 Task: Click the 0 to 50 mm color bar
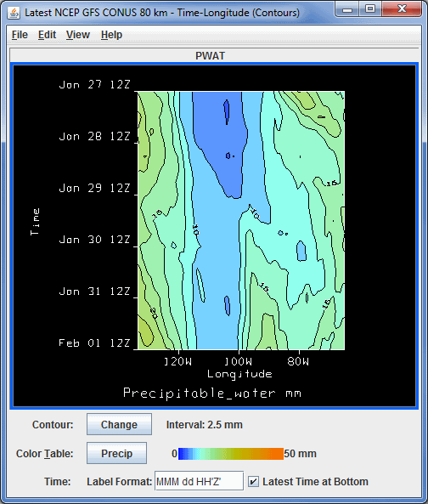230,454
